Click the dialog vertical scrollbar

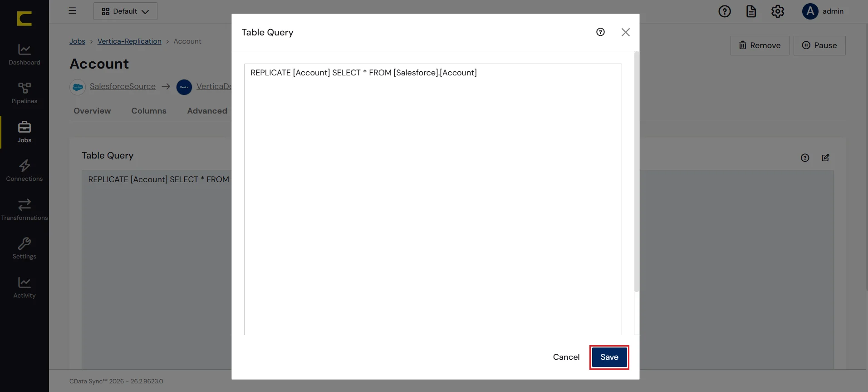(x=637, y=173)
